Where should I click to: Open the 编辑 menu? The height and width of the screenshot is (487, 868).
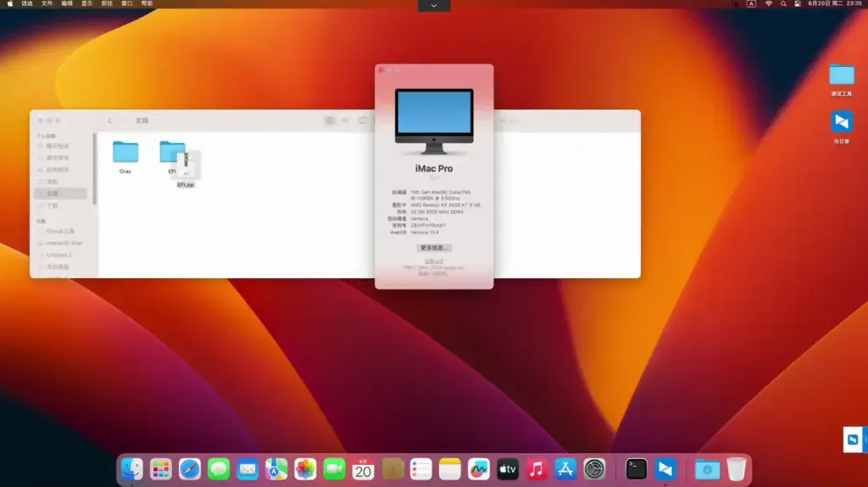coord(67,3)
